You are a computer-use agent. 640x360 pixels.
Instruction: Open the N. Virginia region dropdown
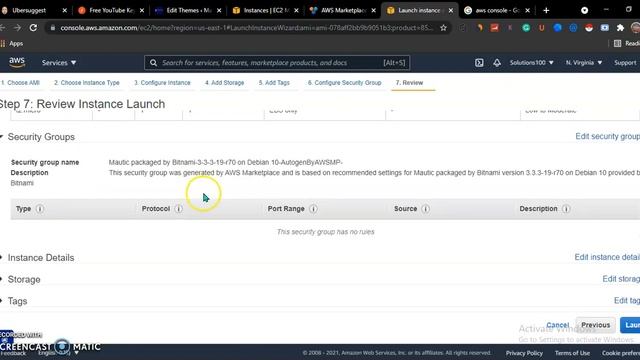(x=584, y=63)
